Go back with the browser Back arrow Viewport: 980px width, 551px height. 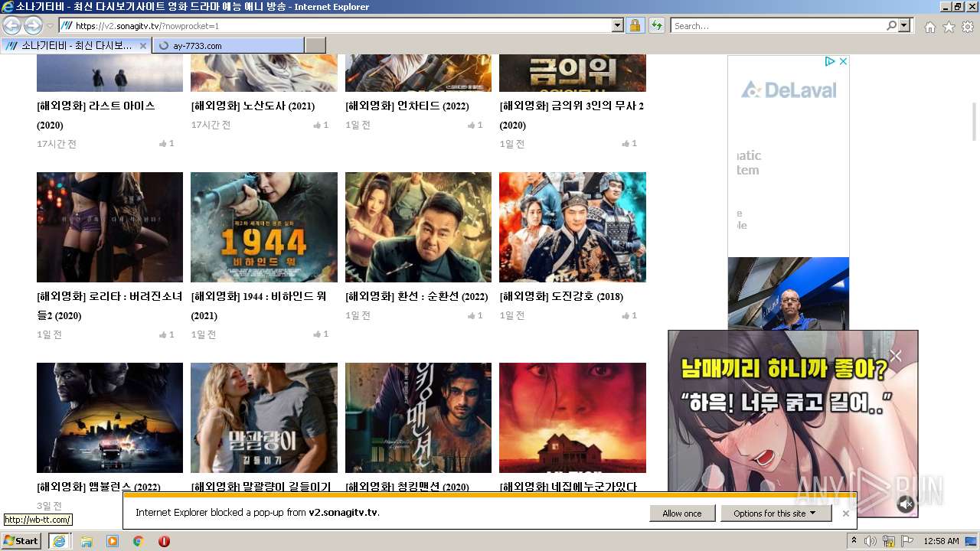[11, 25]
